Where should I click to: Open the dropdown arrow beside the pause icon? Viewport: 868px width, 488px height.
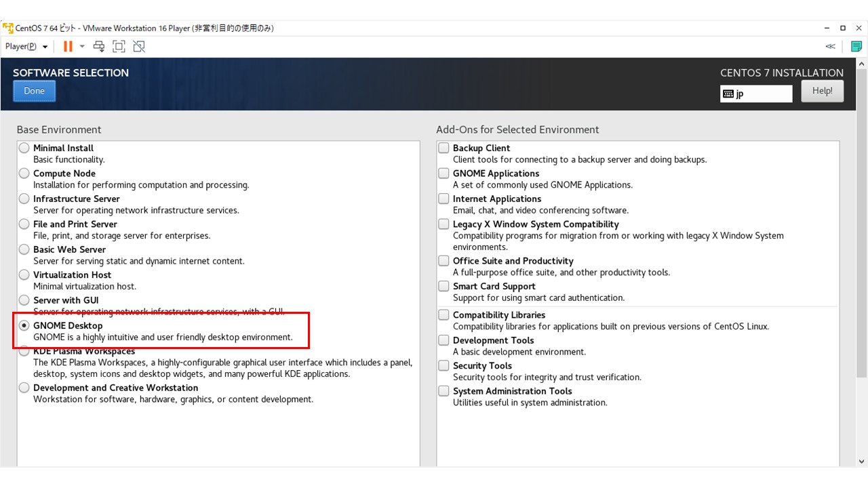(x=82, y=46)
